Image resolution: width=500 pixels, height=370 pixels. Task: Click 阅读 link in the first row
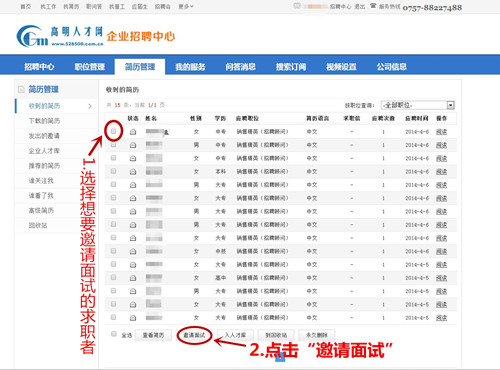tap(442, 132)
